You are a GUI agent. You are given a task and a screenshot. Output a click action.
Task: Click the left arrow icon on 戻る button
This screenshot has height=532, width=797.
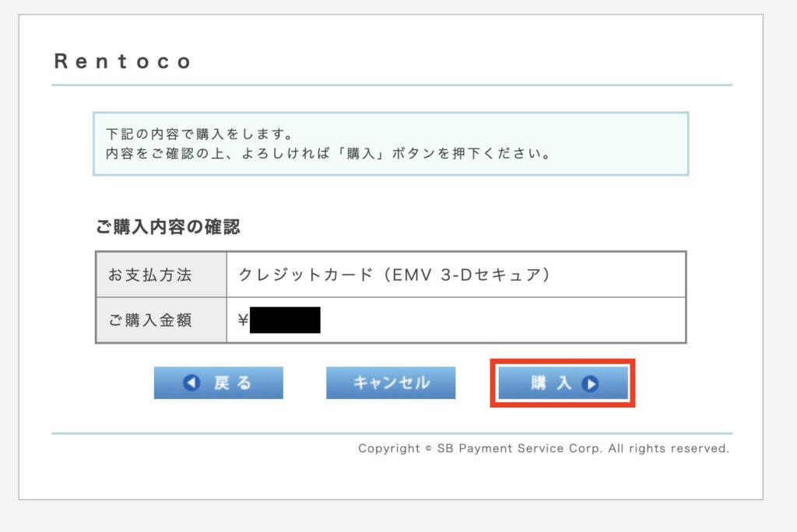coord(191,383)
